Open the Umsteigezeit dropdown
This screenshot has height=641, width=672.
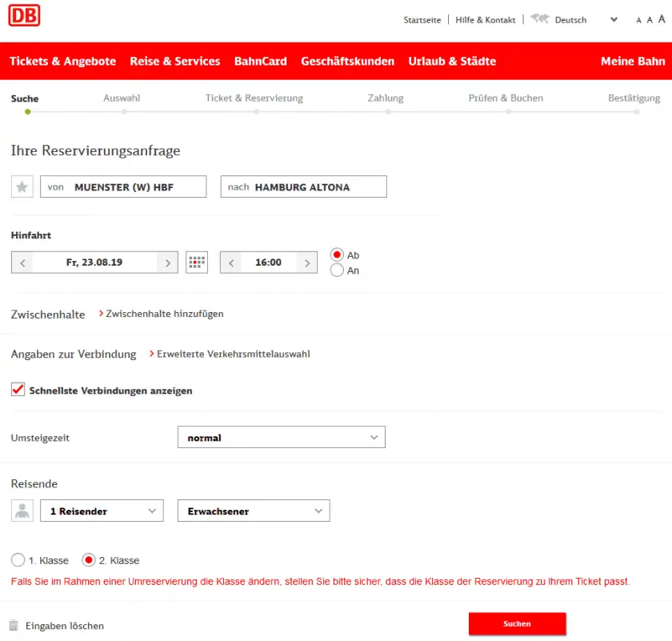(281, 438)
